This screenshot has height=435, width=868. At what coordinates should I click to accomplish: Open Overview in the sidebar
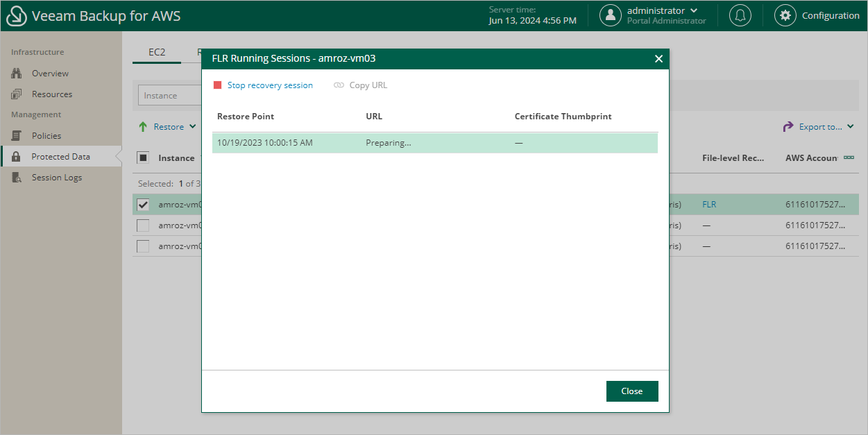coord(50,74)
